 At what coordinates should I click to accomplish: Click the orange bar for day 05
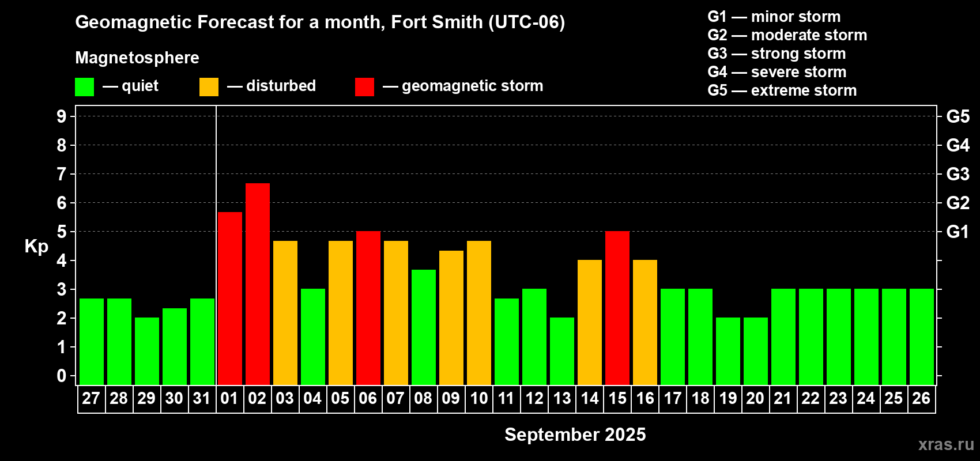pyautogui.click(x=341, y=313)
